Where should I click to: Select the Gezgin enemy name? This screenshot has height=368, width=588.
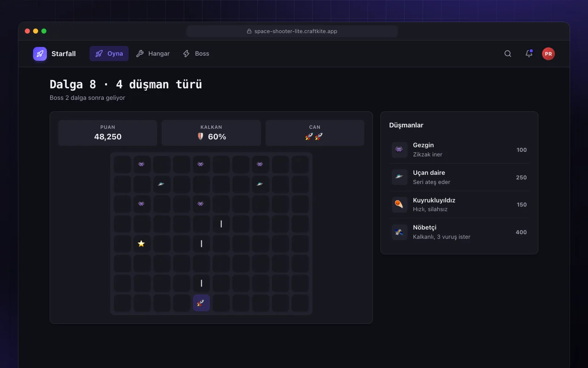[423, 145]
